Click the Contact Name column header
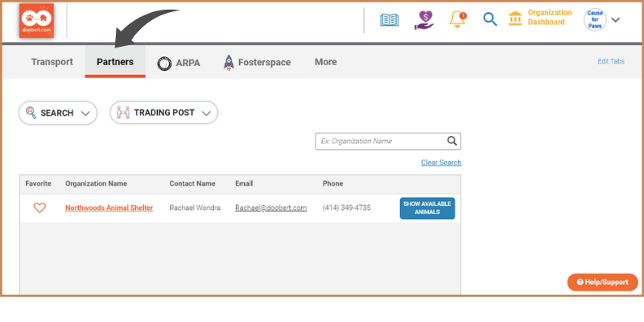Viewport: 644px width, 322px height. [x=192, y=184]
